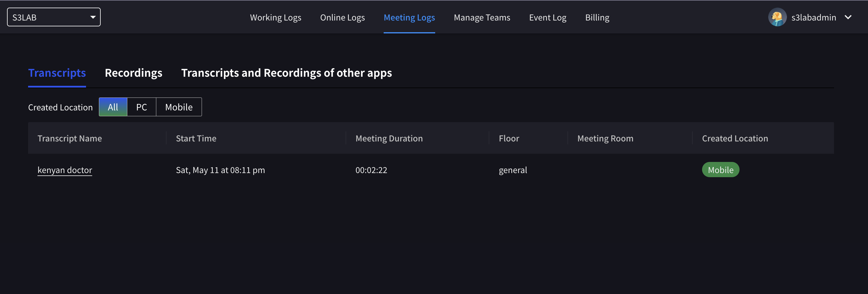Click the Meeting Duration column header
The width and height of the screenshot is (868, 294).
[x=389, y=139]
